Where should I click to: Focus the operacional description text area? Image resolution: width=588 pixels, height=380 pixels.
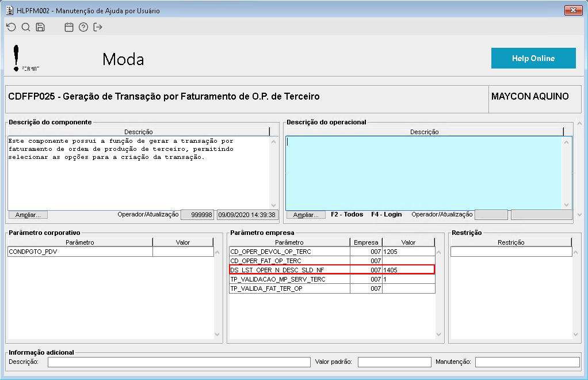(x=424, y=173)
